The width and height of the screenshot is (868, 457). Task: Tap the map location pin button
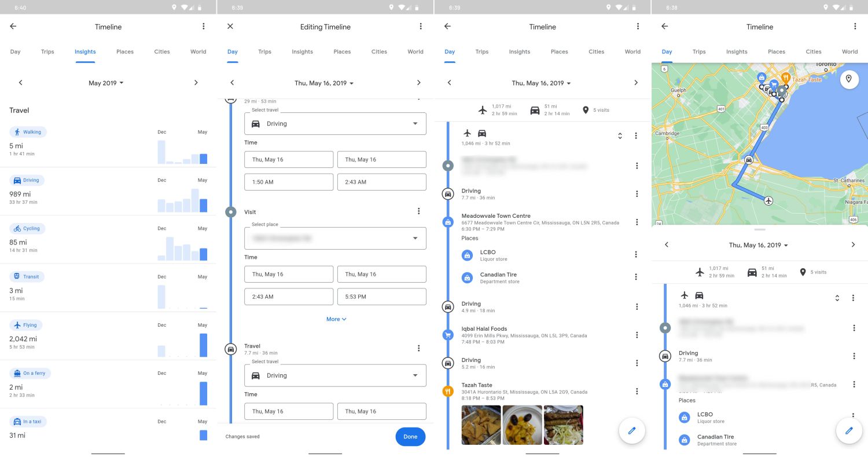[848, 79]
